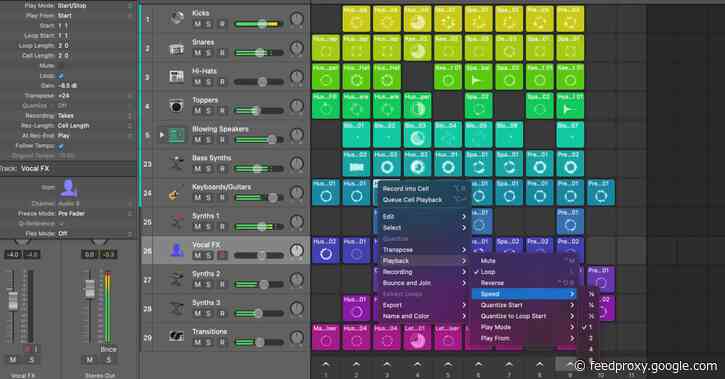Click the Synths 1 track icon
The width and height of the screenshot is (725, 379).
176,222
